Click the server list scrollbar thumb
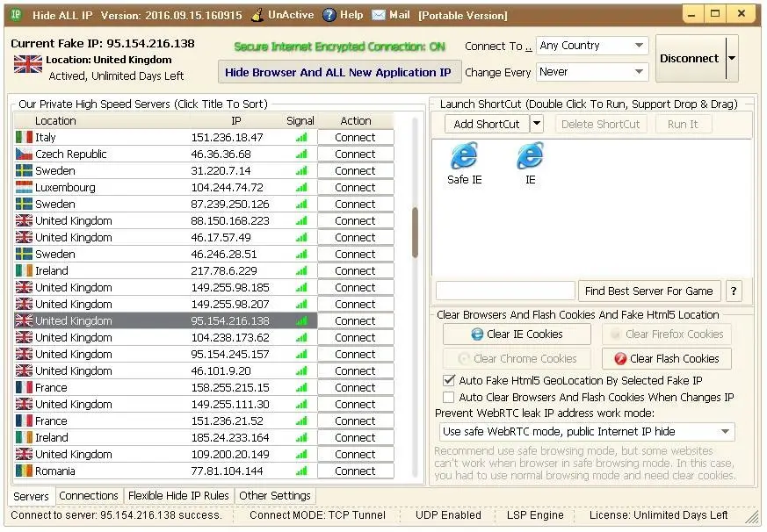This screenshot has width=767, height=532. [x=416, y=233]
